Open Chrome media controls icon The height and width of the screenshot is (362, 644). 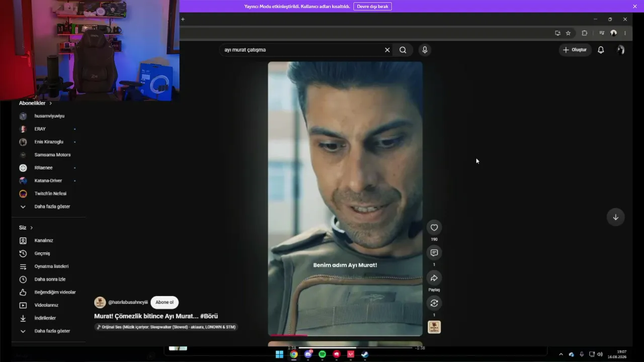601,33
